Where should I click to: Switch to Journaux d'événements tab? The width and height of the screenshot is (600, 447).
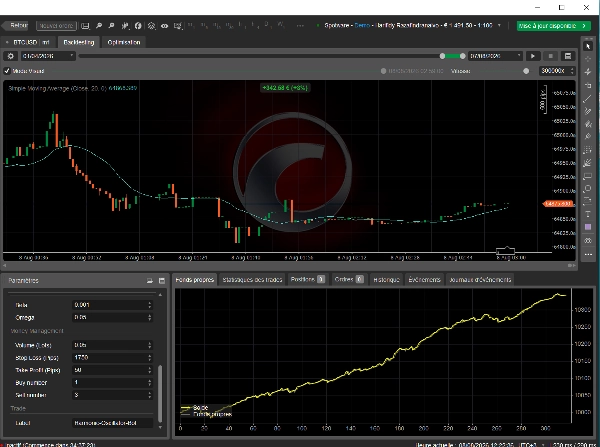pos(480,280)
